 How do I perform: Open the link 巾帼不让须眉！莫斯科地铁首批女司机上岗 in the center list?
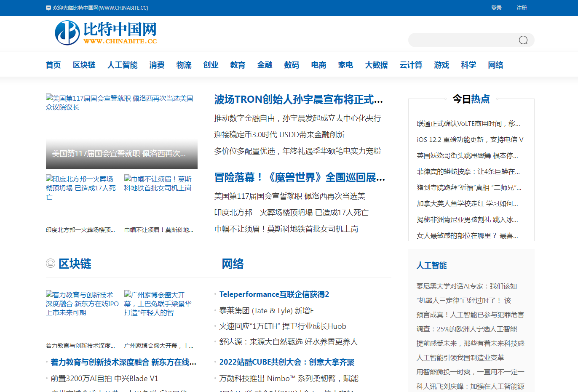click(286, 229)
